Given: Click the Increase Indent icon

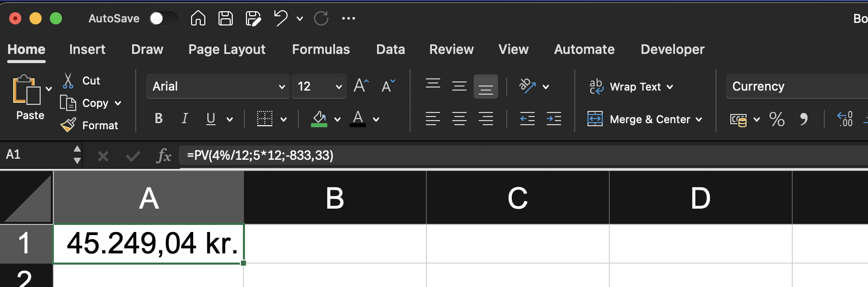Looking at the screenshot, I should point(554,119).
